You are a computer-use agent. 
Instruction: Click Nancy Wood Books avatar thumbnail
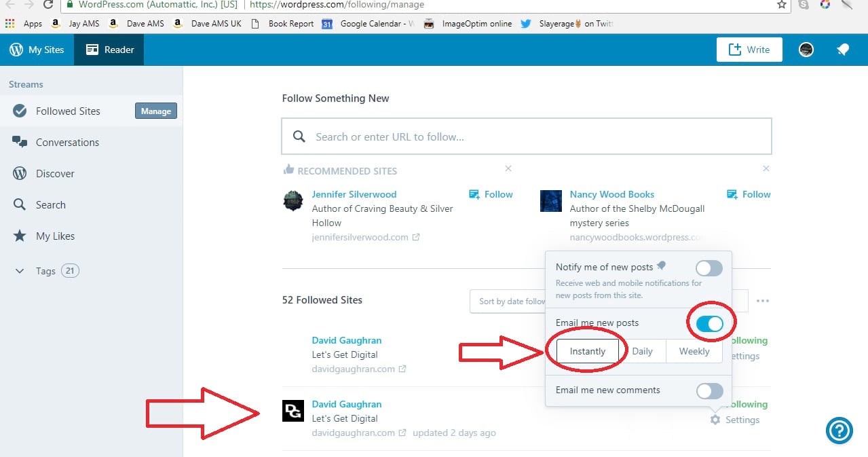coord(551,201)
